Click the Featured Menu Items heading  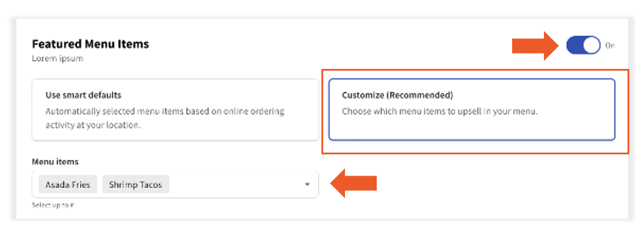coord(90,44)
